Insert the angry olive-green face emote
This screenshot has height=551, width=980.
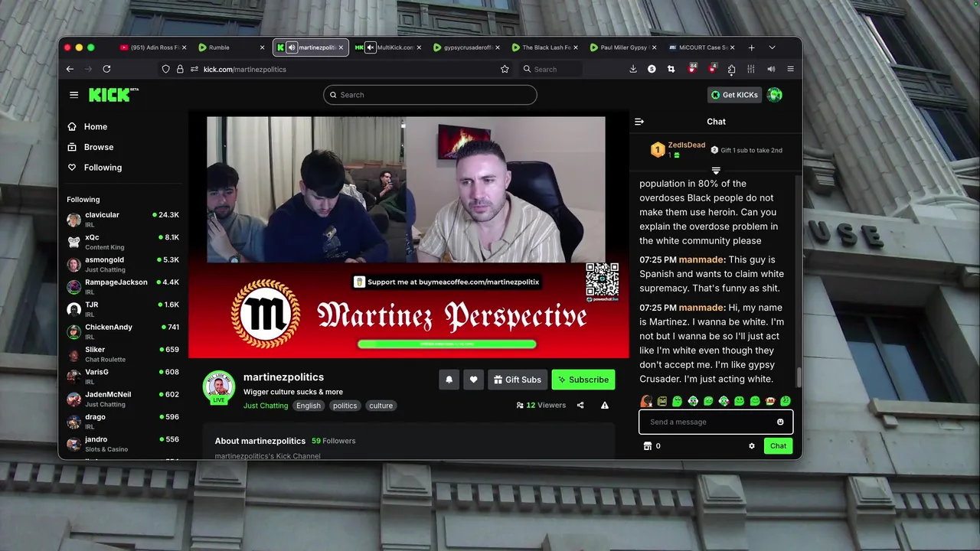click(x=662, y=401)
